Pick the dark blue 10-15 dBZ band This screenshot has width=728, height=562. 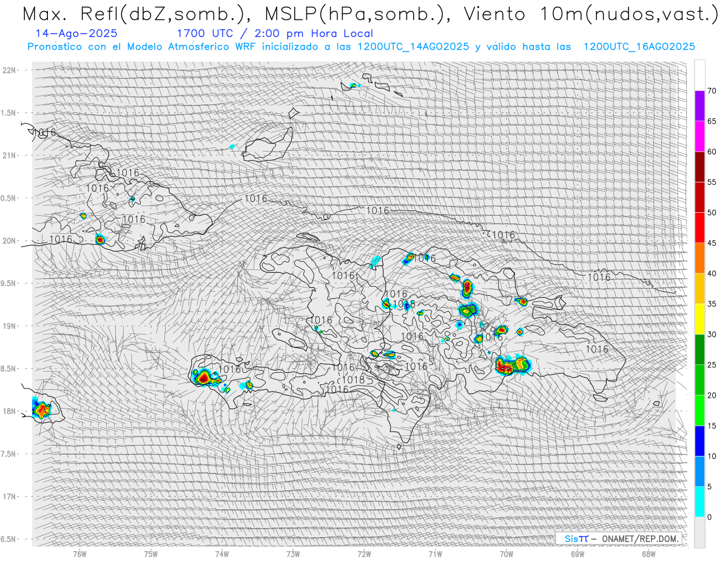pos(699,441)
